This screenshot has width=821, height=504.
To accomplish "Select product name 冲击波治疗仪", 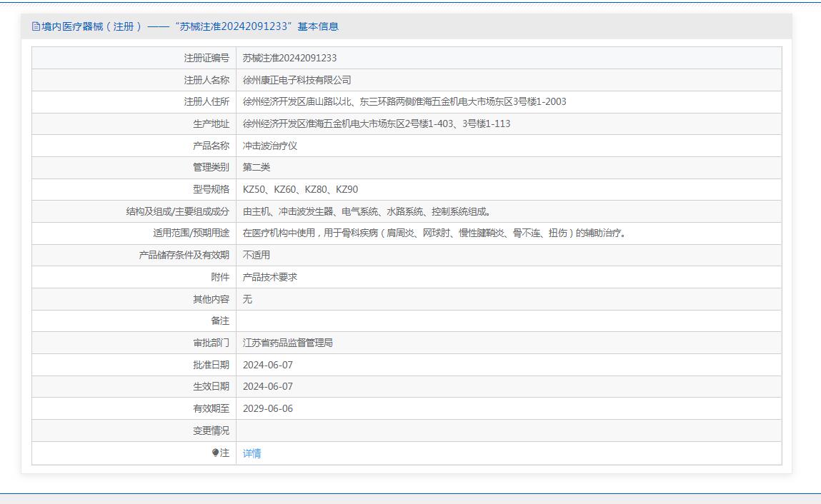I will tap(269, 146).
